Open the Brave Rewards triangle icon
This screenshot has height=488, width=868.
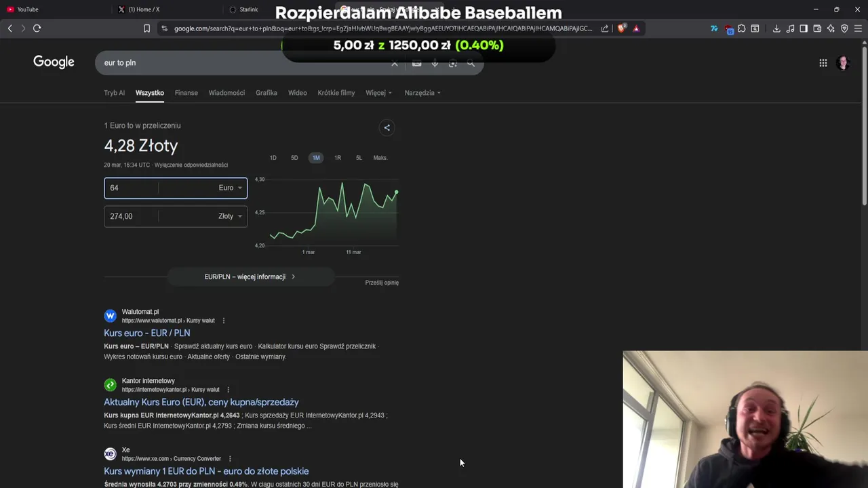636,28
